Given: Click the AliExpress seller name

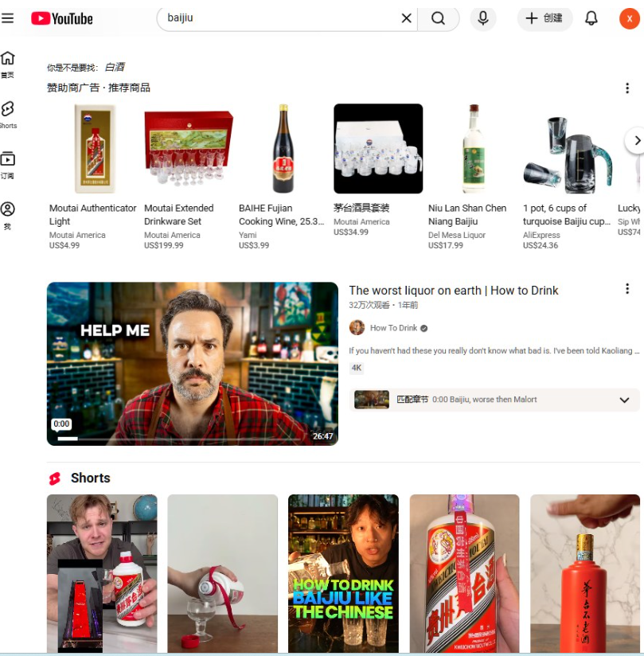Looking at the screenshot, I should pos(541,235).
